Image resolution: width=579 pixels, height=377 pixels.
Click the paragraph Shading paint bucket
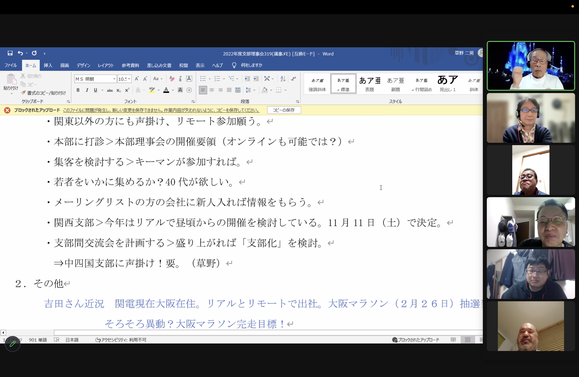pyautogui.click(x=264, y=90)
